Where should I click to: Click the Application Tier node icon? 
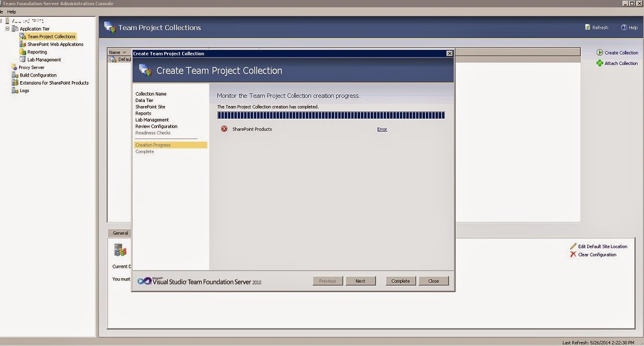click(x=15, y=29)
